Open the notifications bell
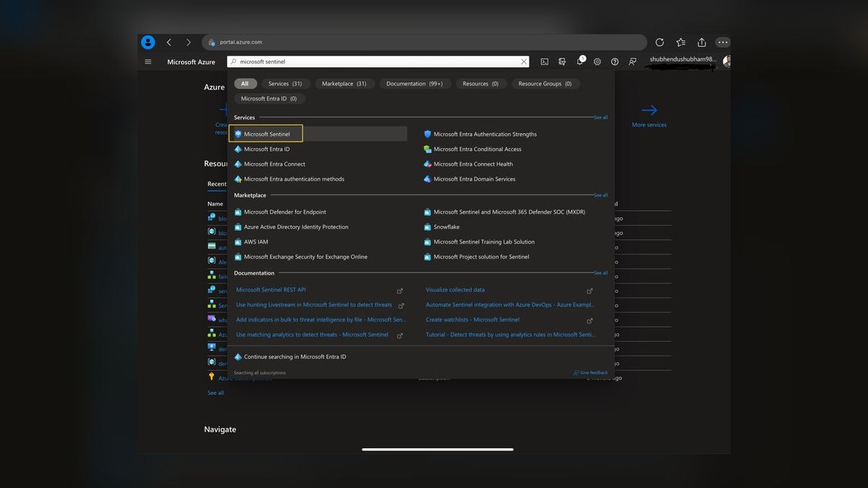868x488 pixels. (580, 61)
